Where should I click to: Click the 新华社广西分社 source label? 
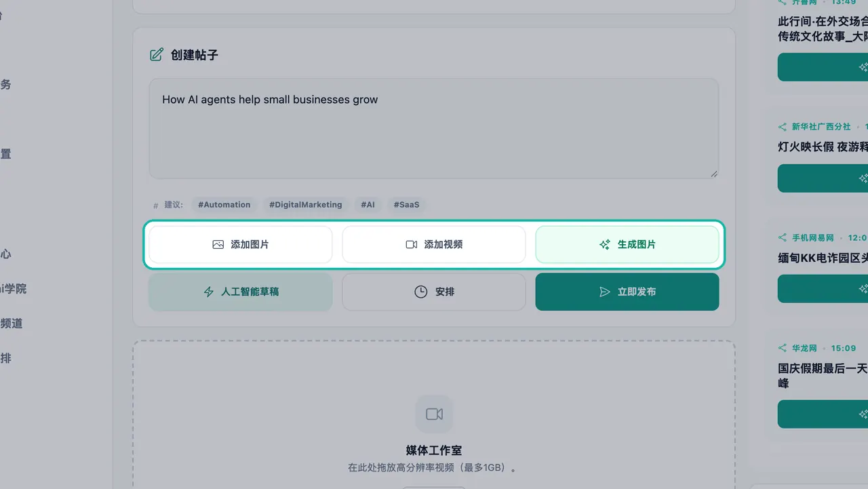click(x=821, y=127)
